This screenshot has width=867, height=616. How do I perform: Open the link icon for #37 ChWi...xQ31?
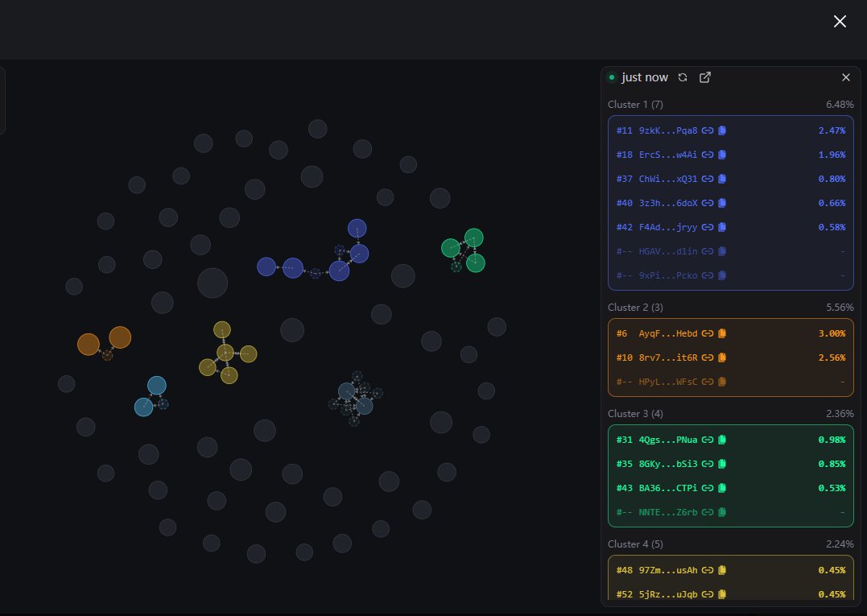point(708,179)
